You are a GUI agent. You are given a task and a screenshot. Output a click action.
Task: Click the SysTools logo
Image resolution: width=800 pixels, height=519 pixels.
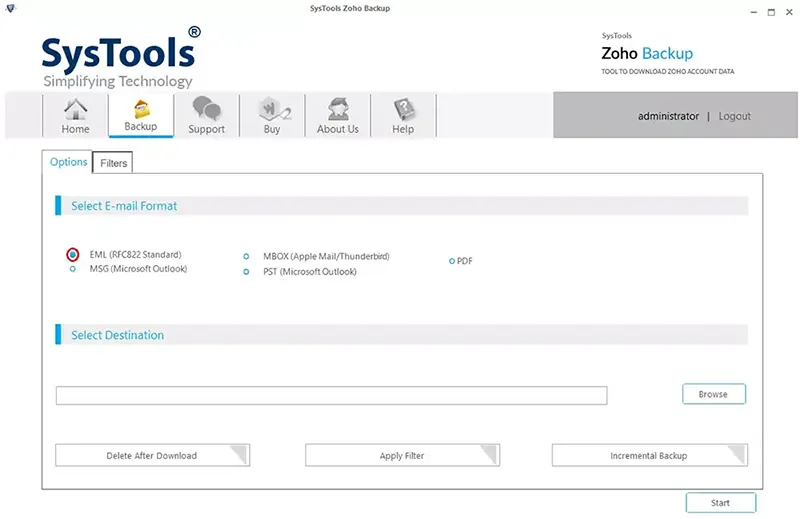[121, 58]
